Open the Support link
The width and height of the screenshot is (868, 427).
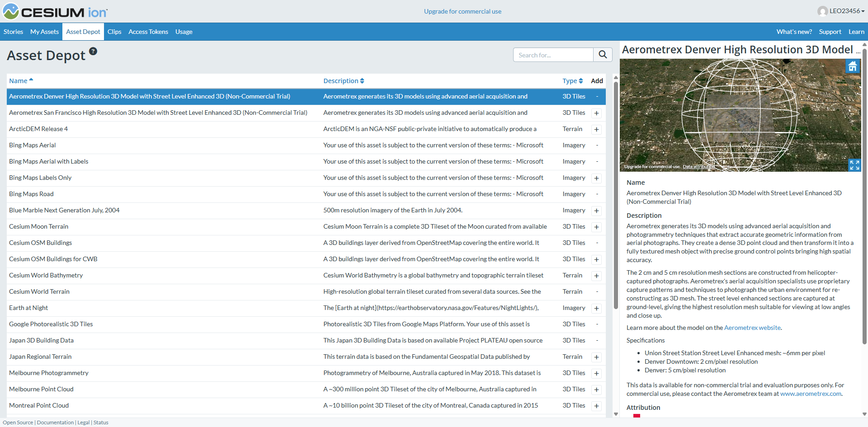tap(830, 32)
